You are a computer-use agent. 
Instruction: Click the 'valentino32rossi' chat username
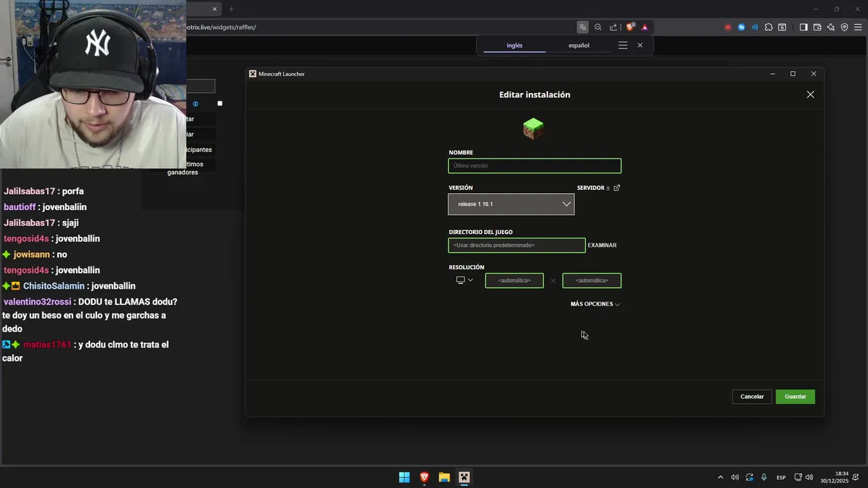(x=37, y=302)
